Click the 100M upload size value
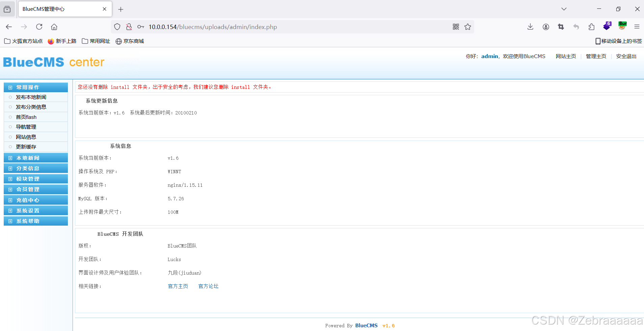Screen dimensions: 644x331 [x=173, y=212]
